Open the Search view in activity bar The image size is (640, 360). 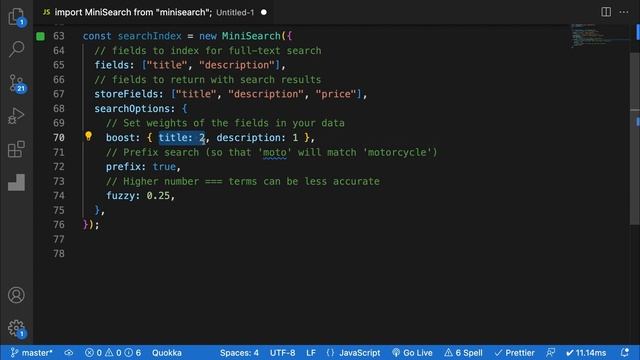[x=16, y=49]
